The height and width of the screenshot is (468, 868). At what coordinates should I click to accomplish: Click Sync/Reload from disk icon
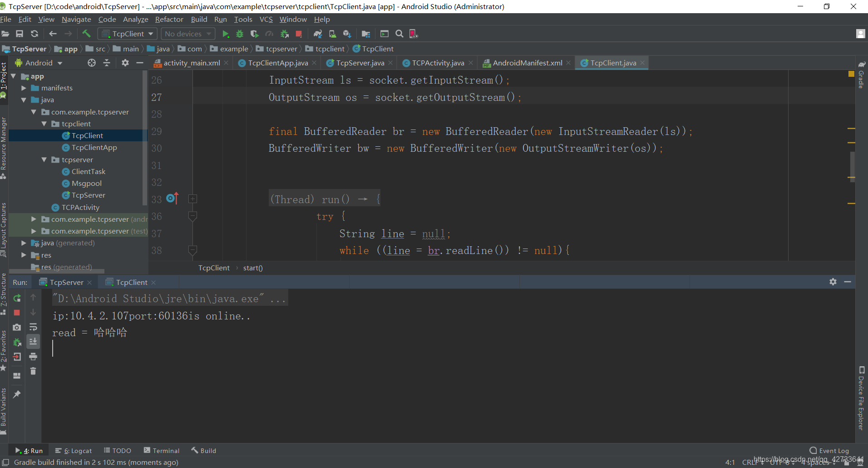tap(35, 34)
